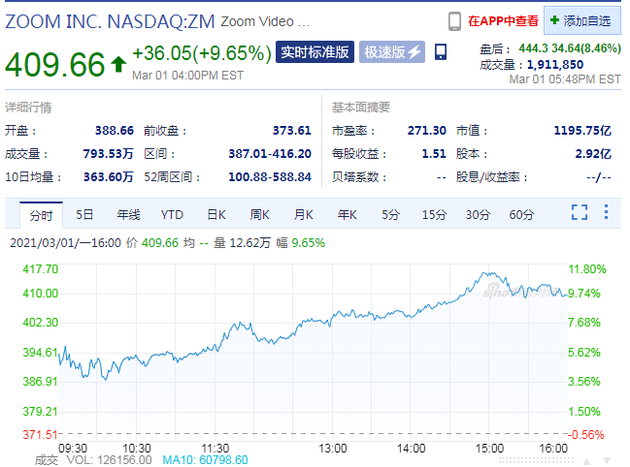The image size is (630, 467).
Task: Click the 52-week range 100.88-588.84
Action: [x=270, y=177]
